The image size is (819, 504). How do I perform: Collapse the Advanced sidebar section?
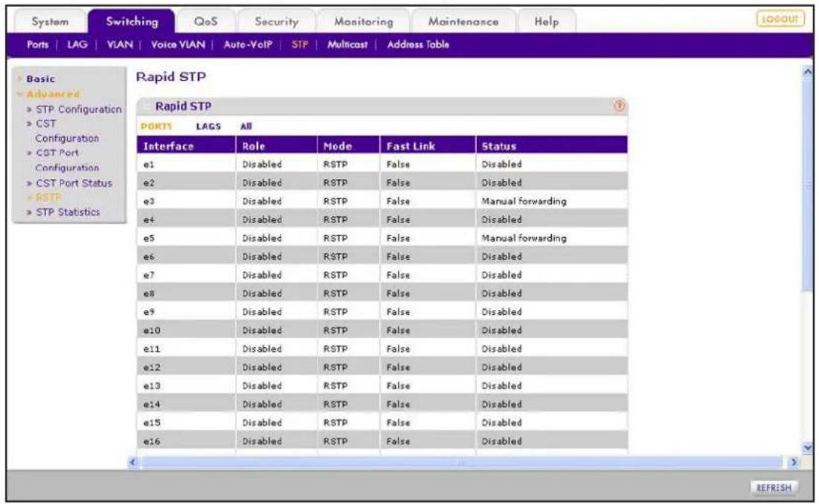52,94
